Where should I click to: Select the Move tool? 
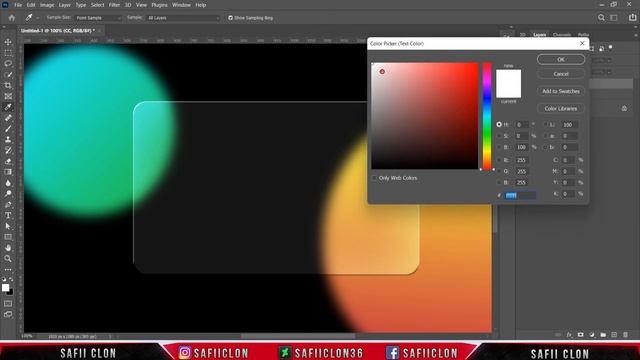point(8,42)
